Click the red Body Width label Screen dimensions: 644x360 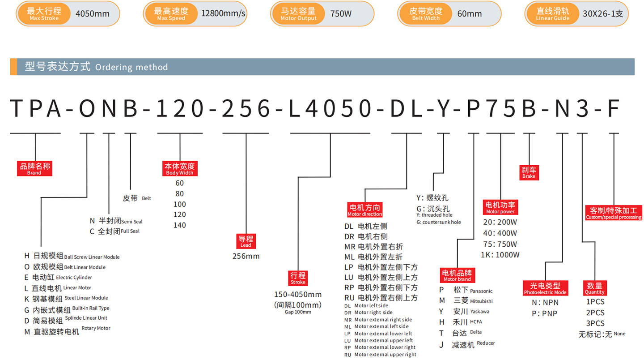pos(180,169)
